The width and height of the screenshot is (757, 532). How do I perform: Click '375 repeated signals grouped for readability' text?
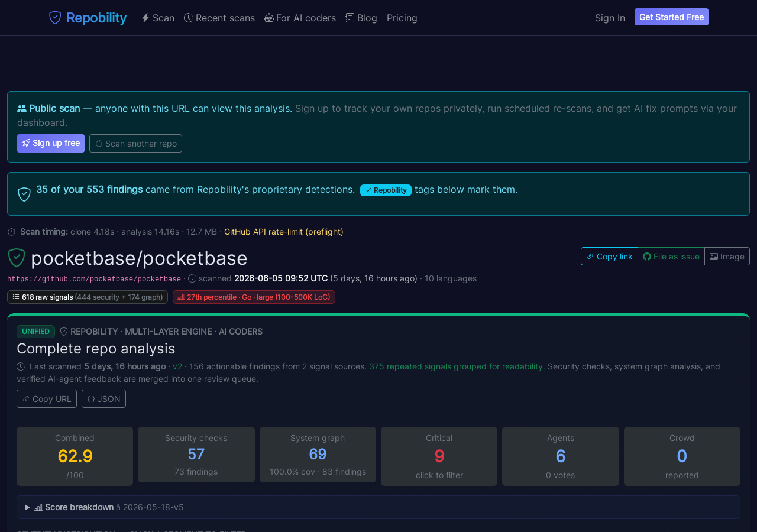[x=457, y=366]
